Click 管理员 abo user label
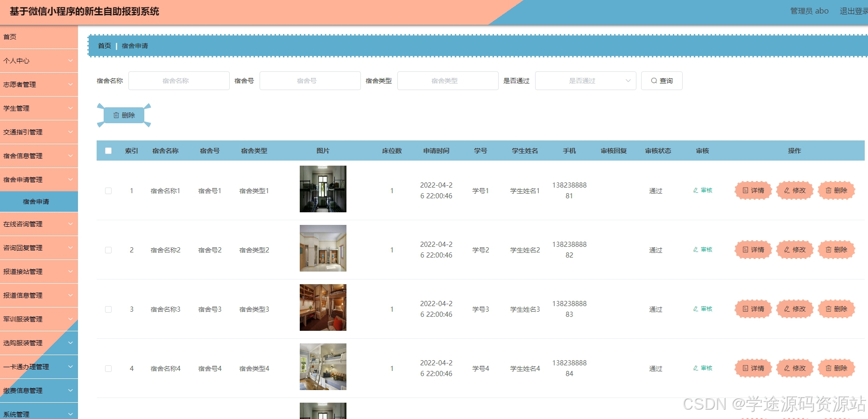 pos(809,11)
